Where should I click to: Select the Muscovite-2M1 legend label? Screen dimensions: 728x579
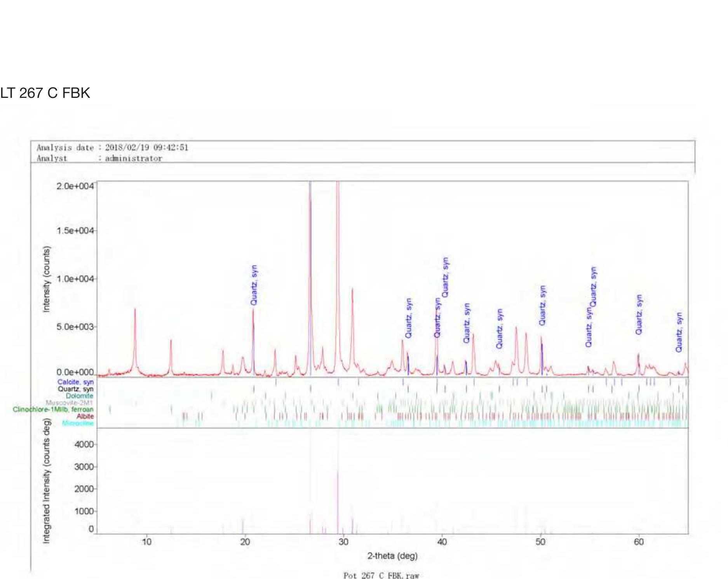coord(69,403)
